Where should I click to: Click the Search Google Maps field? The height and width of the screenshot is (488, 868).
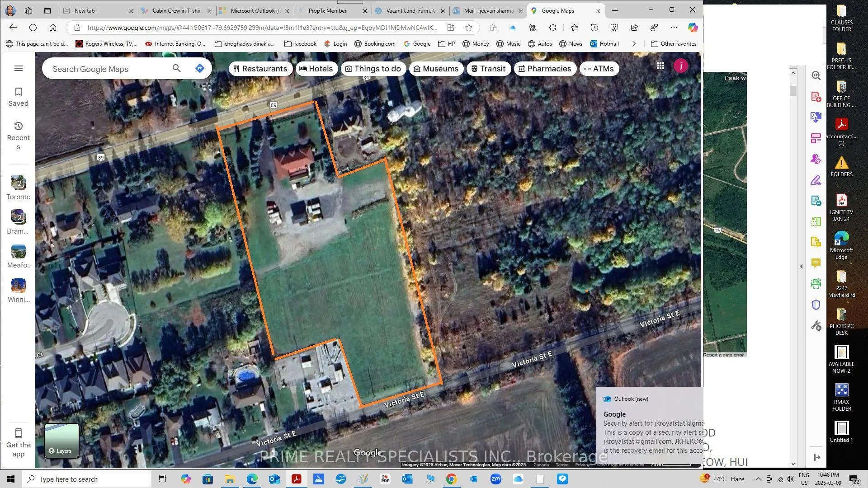point(108,69)
